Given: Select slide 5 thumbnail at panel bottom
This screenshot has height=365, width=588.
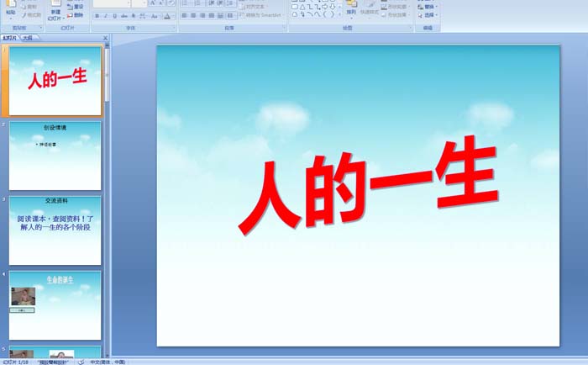Looking at the screenshot, I should (55, 352).
